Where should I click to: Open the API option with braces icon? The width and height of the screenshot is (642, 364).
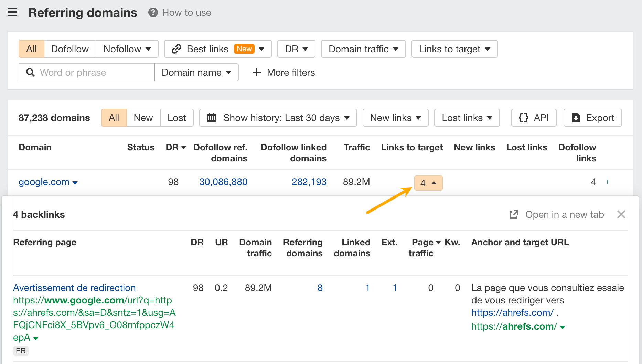click(x=534, y=118)
